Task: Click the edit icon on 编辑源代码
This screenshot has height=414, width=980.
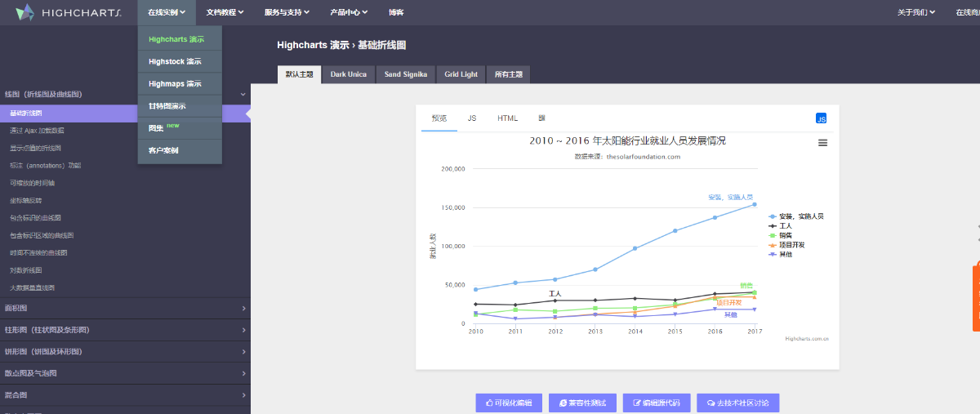Action: click(x=636, y=403)
